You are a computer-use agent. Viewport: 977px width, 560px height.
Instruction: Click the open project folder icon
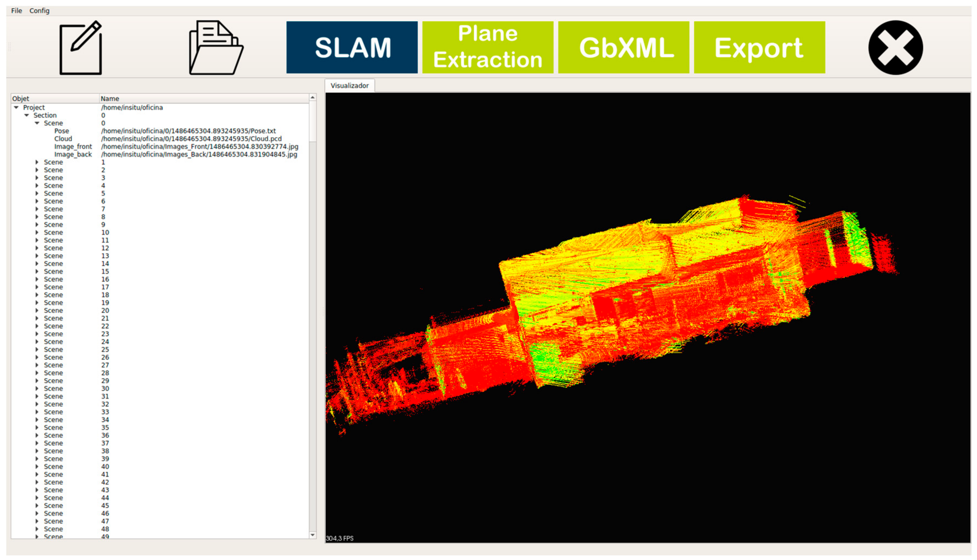coord(216,48)
